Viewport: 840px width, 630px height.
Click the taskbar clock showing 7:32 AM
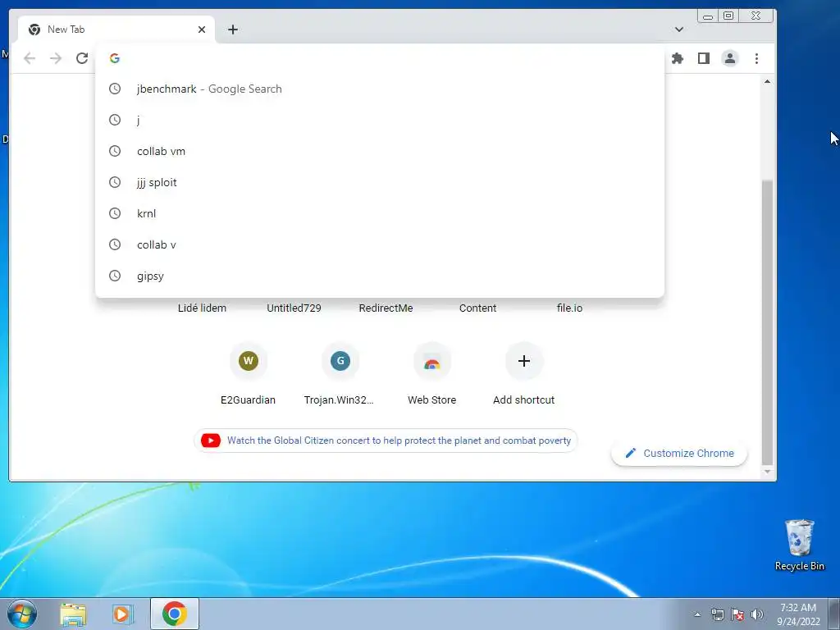coord(798,614)
